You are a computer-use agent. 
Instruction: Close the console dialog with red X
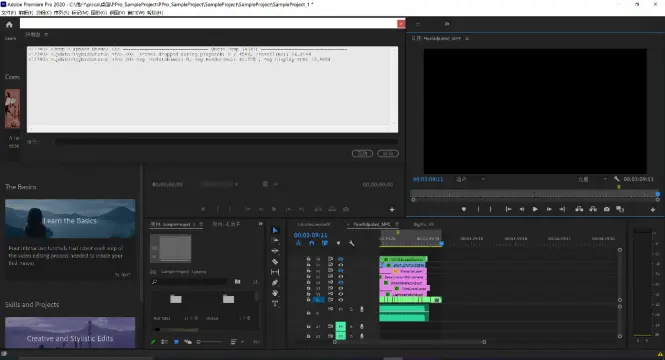coord(401,24)
